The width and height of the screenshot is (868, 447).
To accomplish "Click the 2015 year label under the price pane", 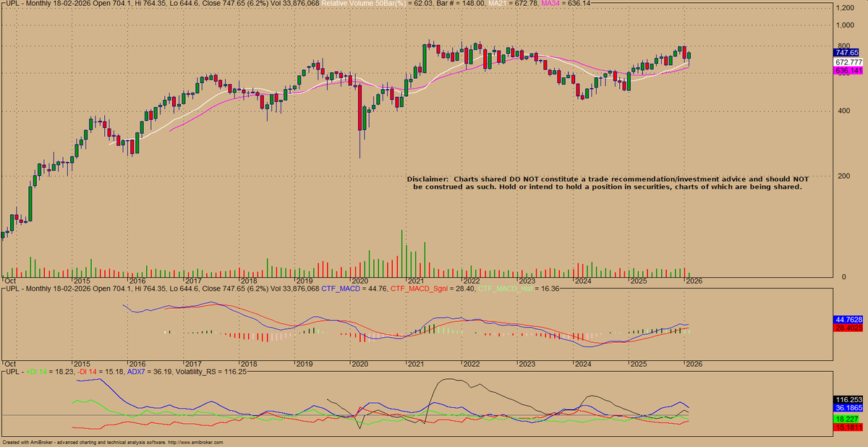I will pyautogui.click(x=82, y=281).
